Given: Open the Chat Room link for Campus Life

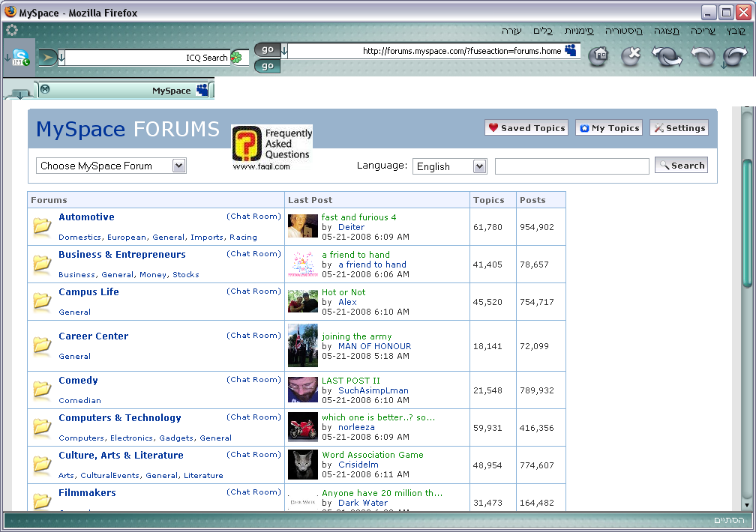Looking at the screenshot, I should coord(253,291).
